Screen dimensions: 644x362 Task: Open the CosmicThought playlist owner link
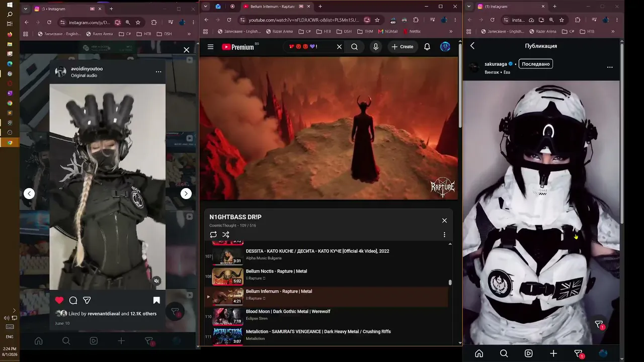[x=222, y=226]
